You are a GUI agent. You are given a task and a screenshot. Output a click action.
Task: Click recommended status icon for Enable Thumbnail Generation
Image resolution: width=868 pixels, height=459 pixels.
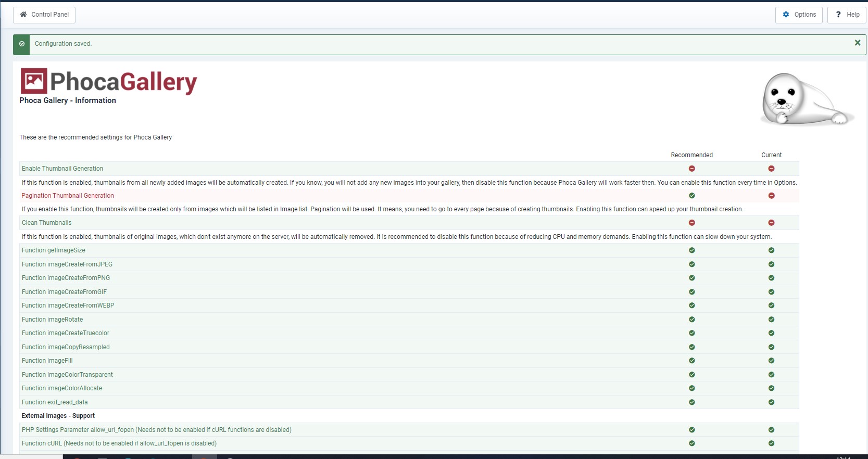coord(692,169)
